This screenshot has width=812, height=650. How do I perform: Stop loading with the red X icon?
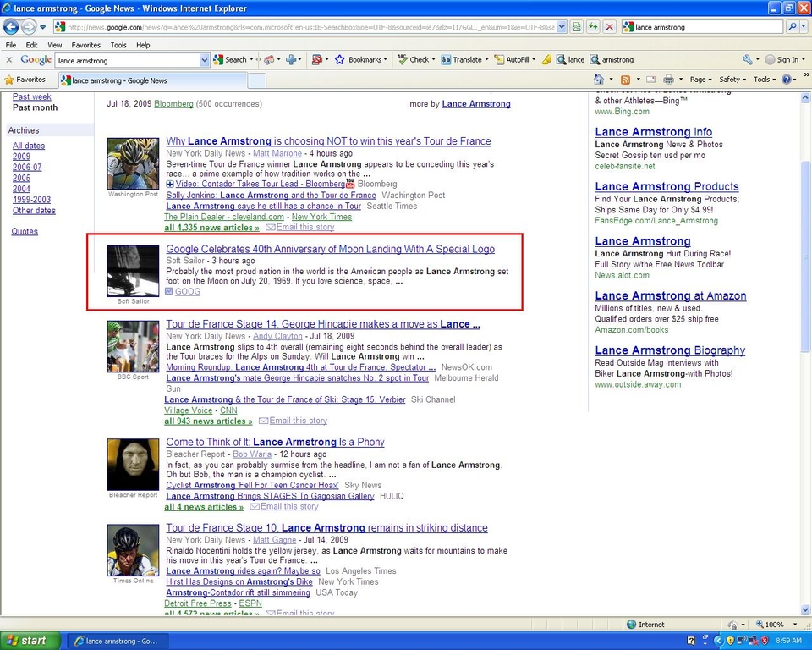click(610, 27)
